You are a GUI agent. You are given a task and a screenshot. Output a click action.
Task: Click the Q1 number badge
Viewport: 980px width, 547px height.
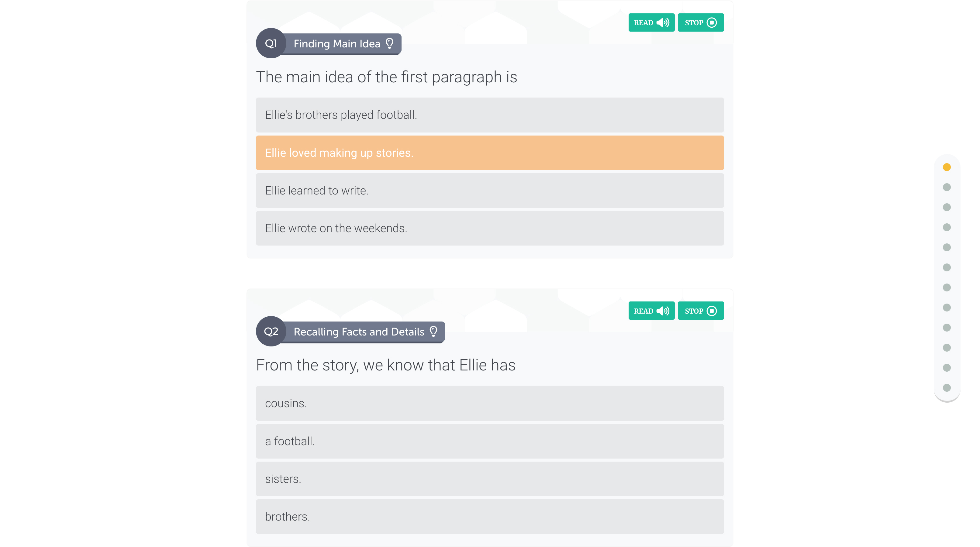[271, 43]
